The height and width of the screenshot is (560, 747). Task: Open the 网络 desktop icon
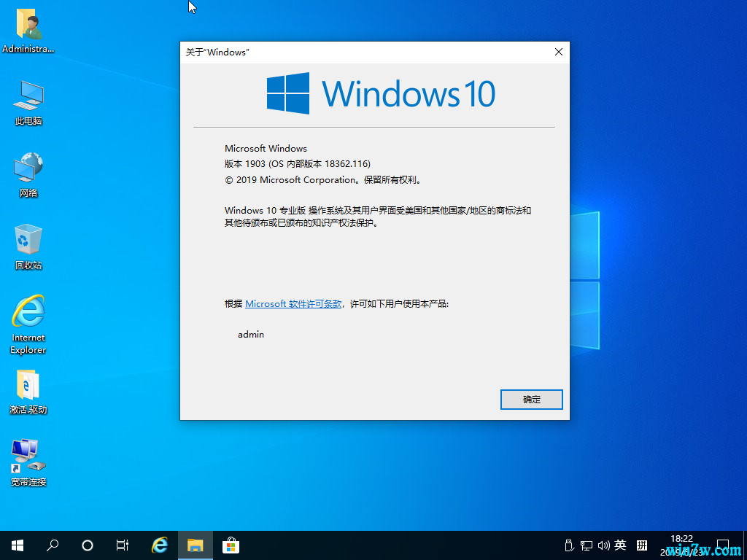point(28,175)
